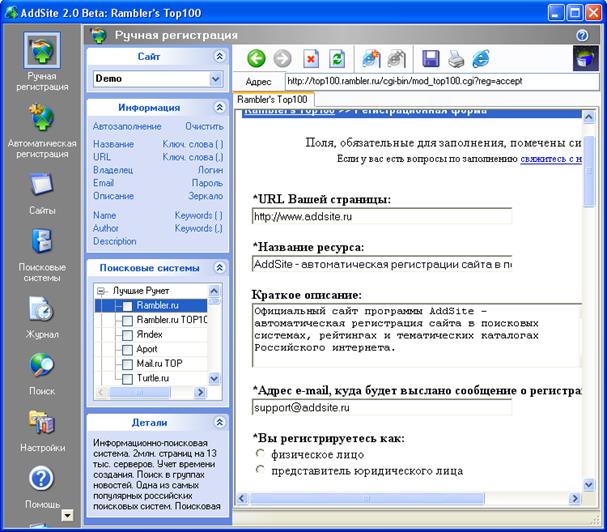This screenshot has width=607, height=532.
Task: Open the Поиск section
Action: tap(42, 374)
